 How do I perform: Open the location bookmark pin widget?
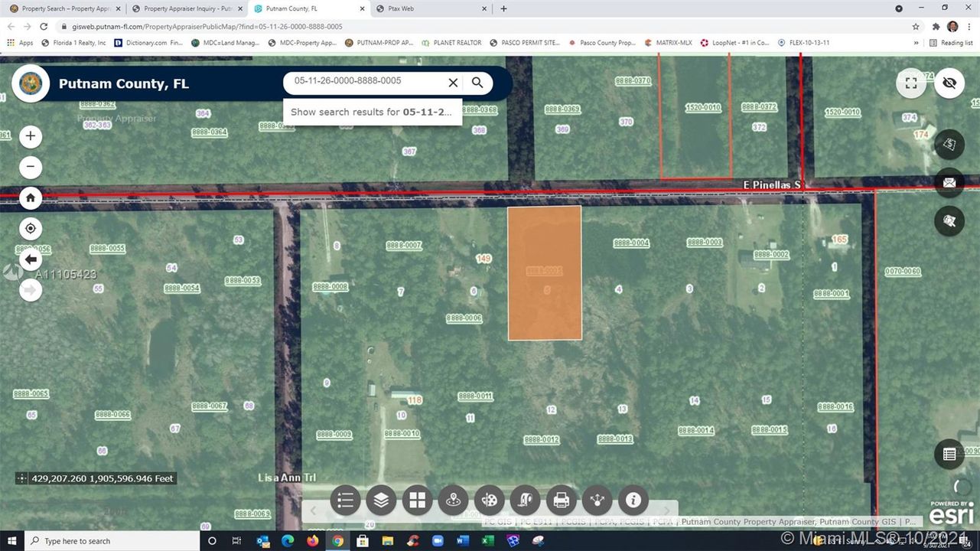[453, 500]
